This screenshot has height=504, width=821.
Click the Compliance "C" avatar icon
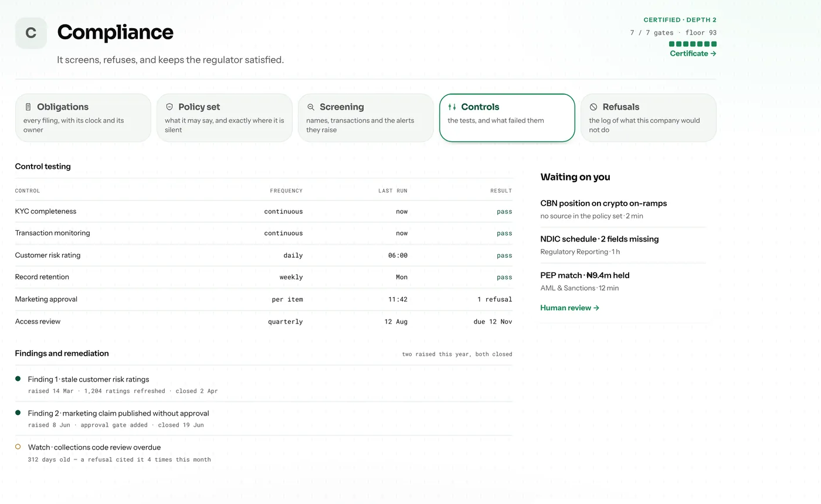tap(31, 33)
